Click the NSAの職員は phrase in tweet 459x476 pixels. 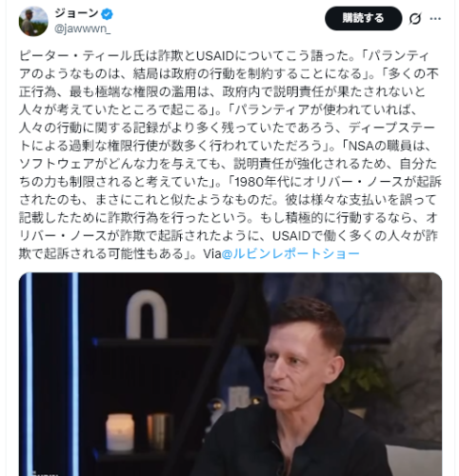point(389,146)
